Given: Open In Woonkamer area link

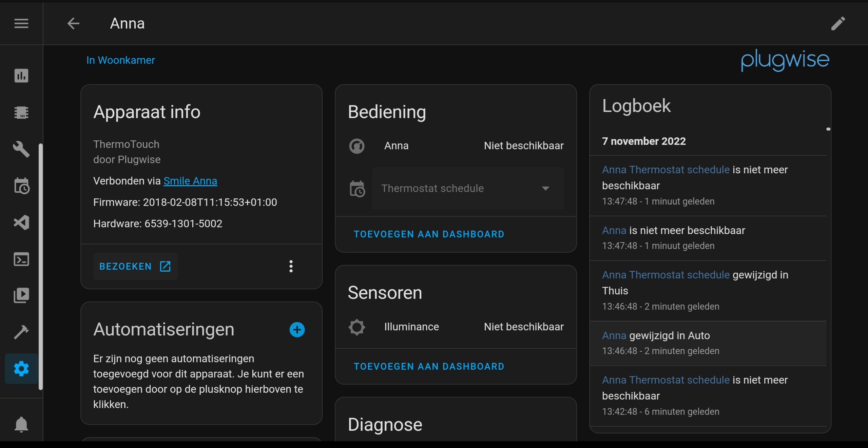Looking at the screenshot, I should coord(120,60).
